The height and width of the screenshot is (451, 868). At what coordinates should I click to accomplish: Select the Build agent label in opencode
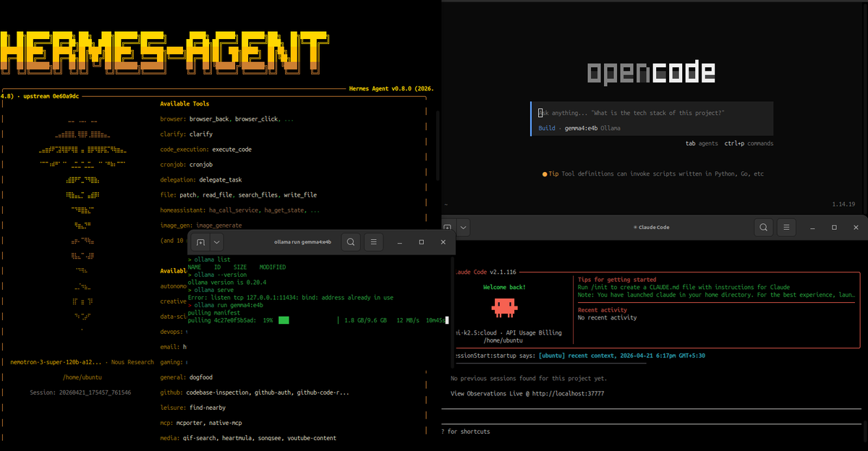pyautogui.click(x=547, y=128)
